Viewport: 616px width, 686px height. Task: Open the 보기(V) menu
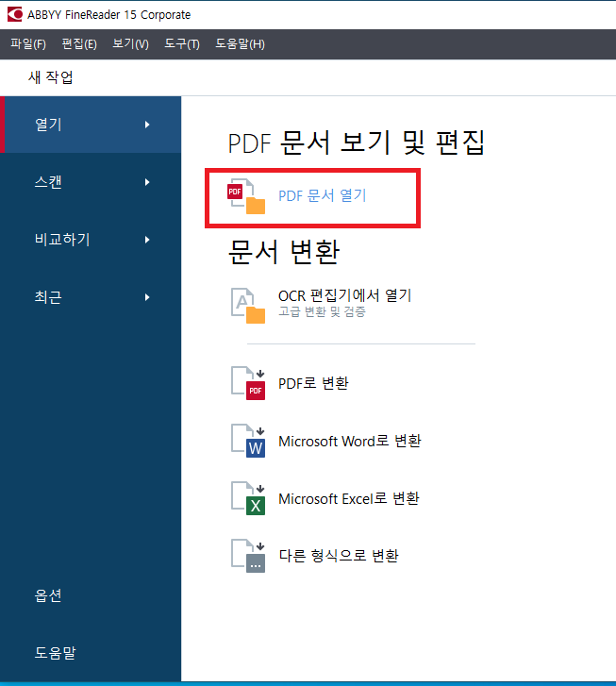[130, 44]
